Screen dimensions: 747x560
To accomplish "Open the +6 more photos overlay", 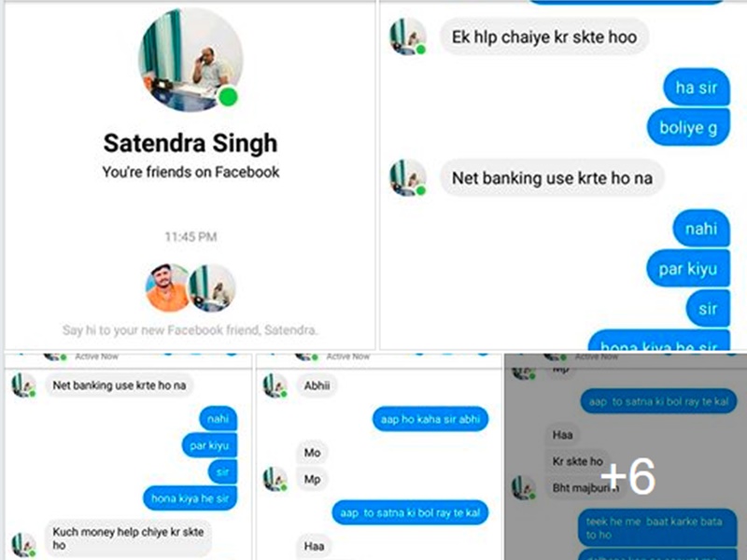I will (x=626, y=456).
